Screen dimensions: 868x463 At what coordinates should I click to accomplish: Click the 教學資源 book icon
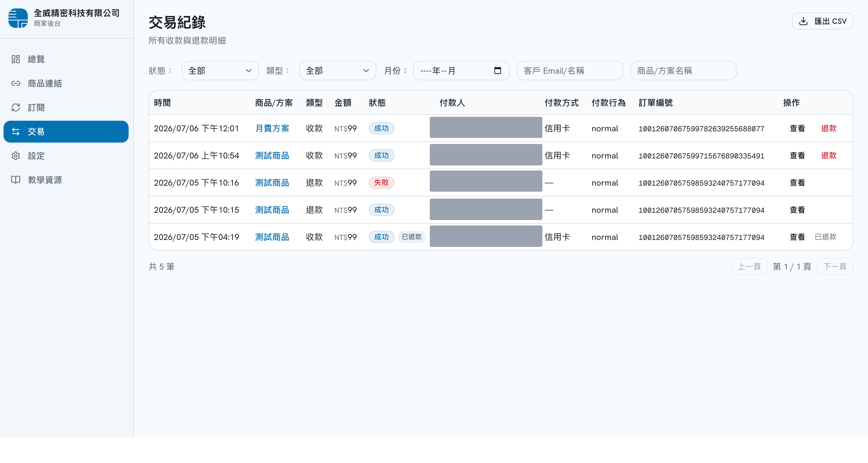coord(15,180)
